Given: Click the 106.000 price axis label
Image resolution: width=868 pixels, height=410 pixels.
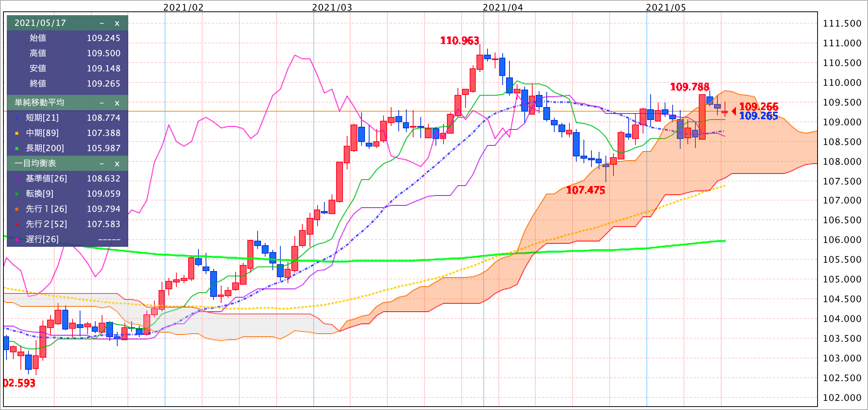Looking at the screenshot, I should pos(841,240).
